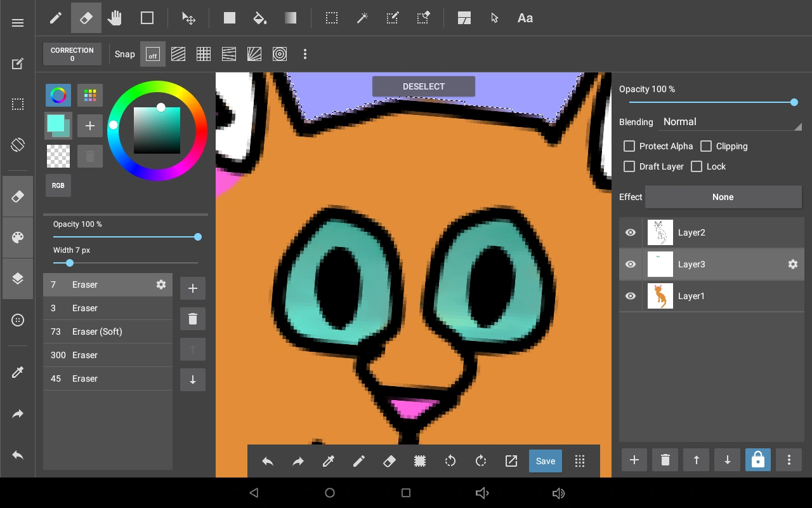
Task: Pick the Gradient tool
Action: click(291, 18)
